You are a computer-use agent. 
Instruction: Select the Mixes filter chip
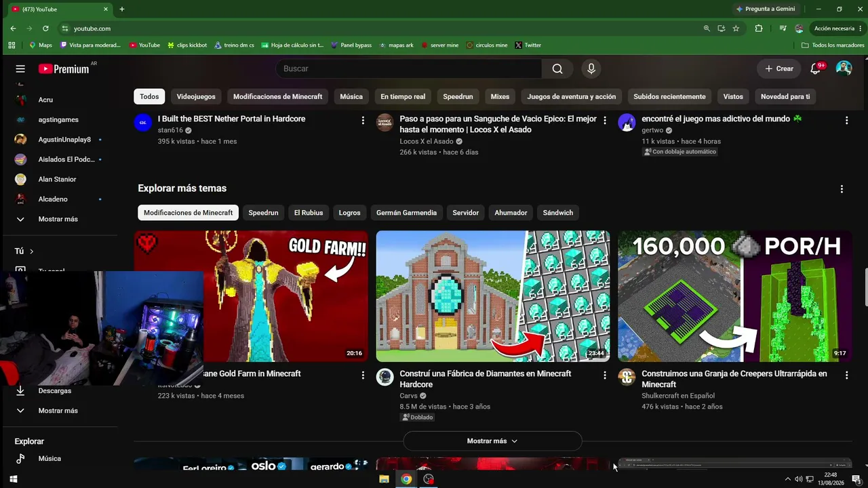pos(500,96)
